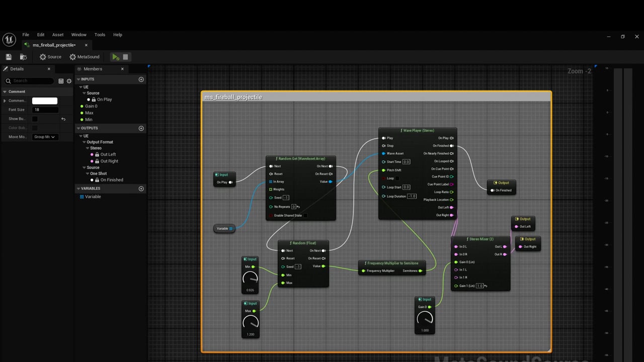Toggle the Show Bubble checkbox
The image size is (644, 362).
click(35, 119)
